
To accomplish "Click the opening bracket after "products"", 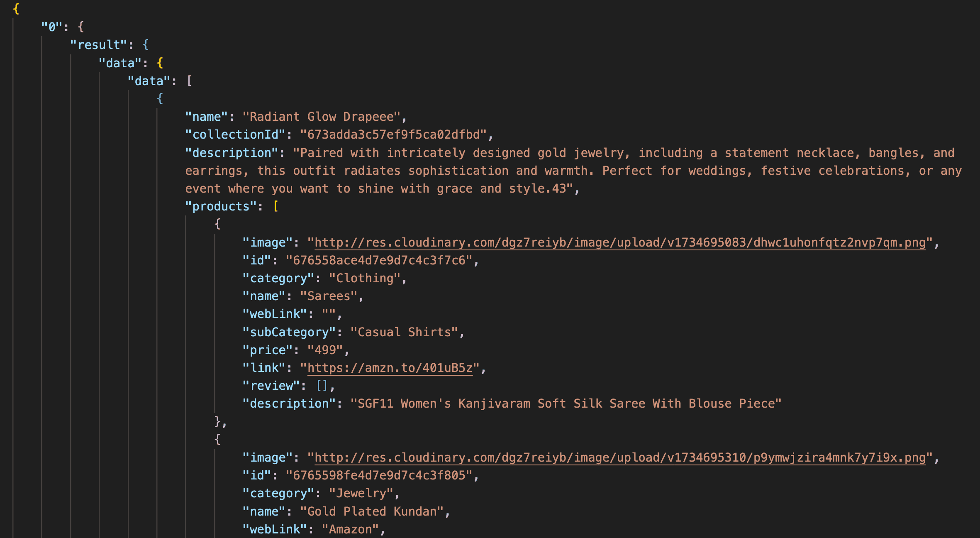I will (x=275, y=206).
